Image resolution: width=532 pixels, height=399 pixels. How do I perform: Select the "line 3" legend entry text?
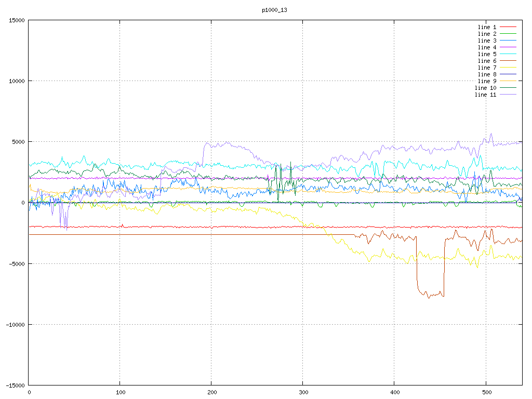click(x=487, y=41)
